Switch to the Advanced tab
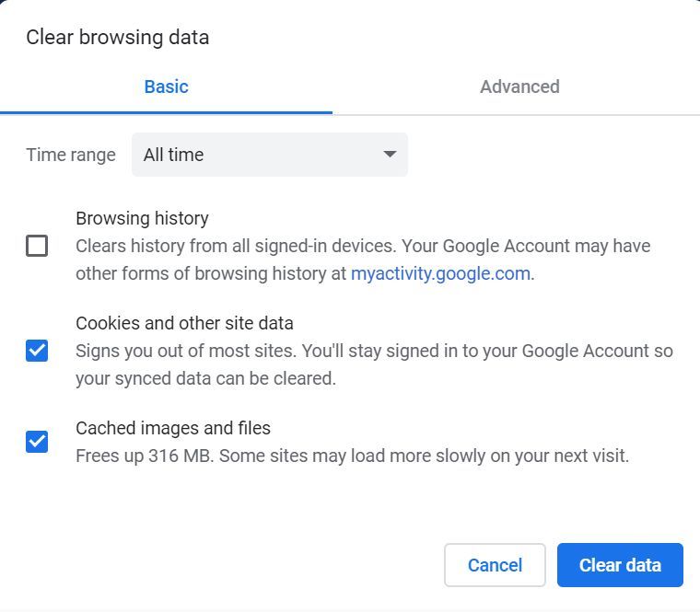The height and width of the screenshot is (612, 700). coord(519,87)
